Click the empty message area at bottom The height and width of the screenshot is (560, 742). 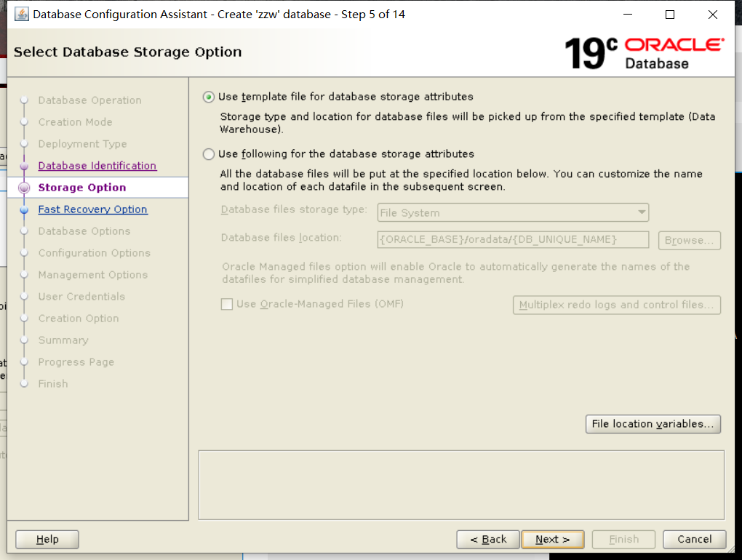coord(461,485)
